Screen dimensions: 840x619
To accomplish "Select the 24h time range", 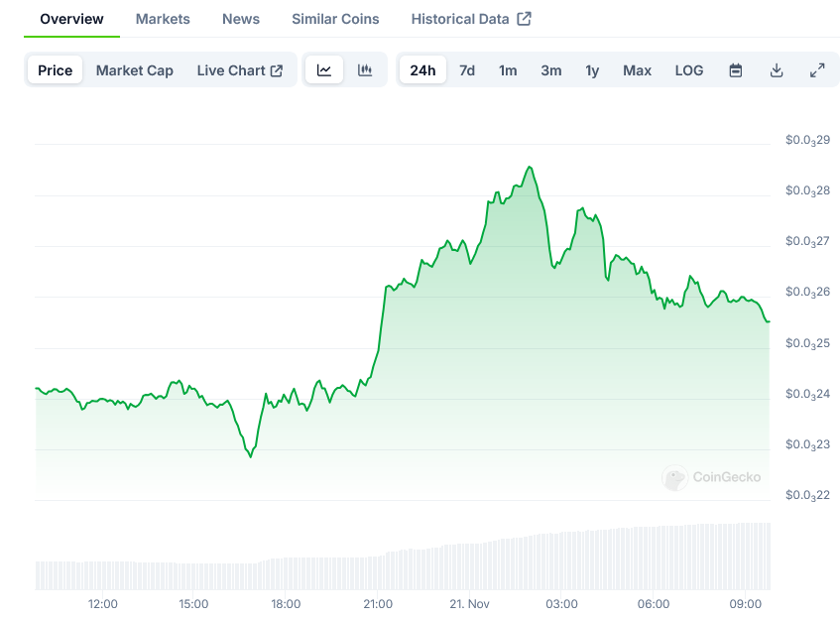I will tap(422, 70).
